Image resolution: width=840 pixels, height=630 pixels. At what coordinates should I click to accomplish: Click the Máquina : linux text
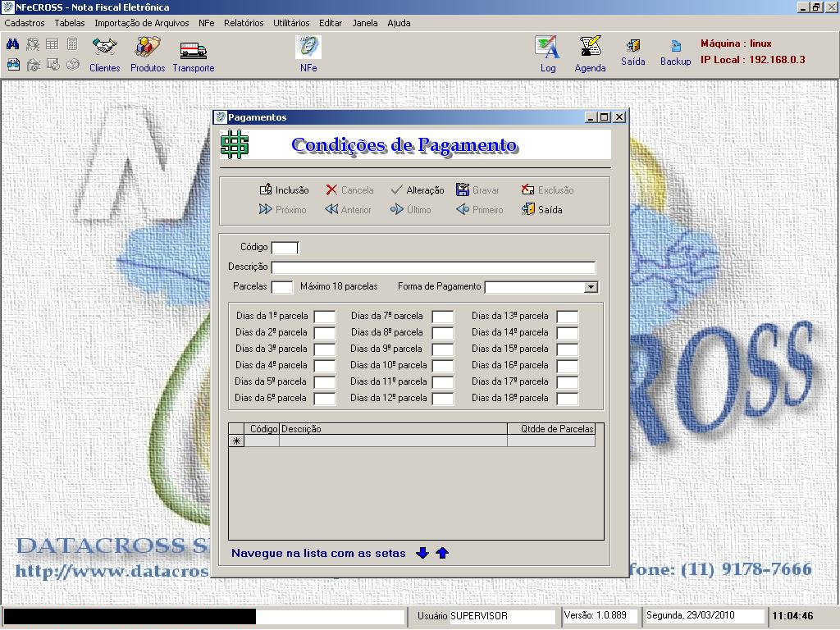736,43
